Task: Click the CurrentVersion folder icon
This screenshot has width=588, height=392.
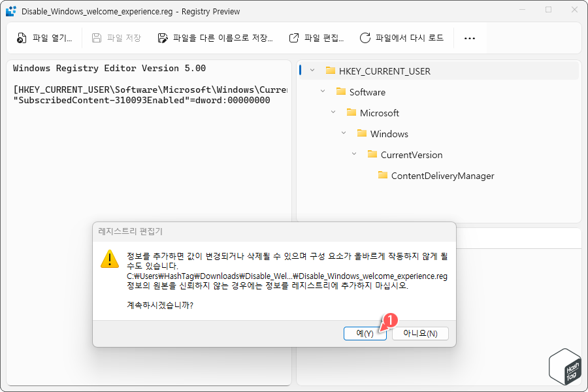Action: click(x=372, y=155)
